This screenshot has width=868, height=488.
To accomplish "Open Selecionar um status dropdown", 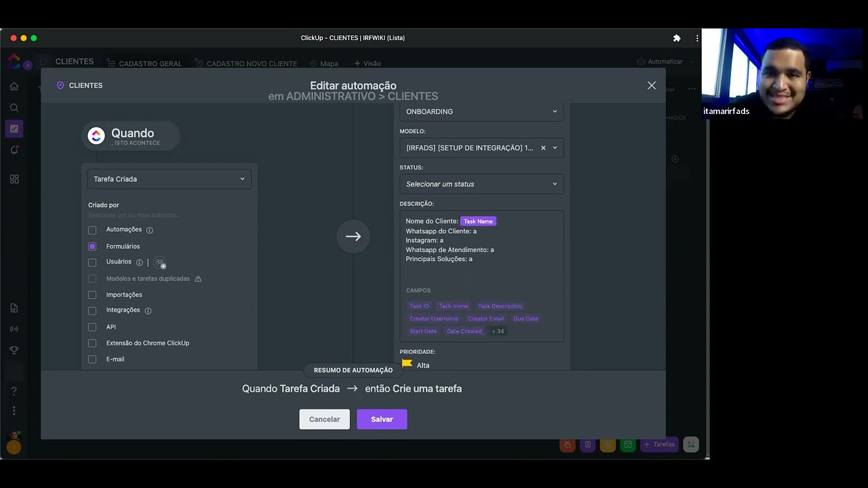I will [x=481, y=184].
